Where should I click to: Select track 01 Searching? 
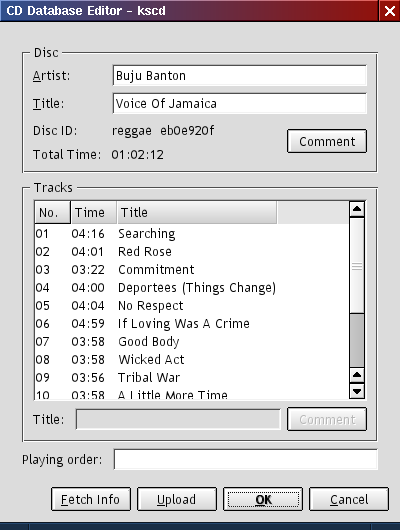point(191,234)
